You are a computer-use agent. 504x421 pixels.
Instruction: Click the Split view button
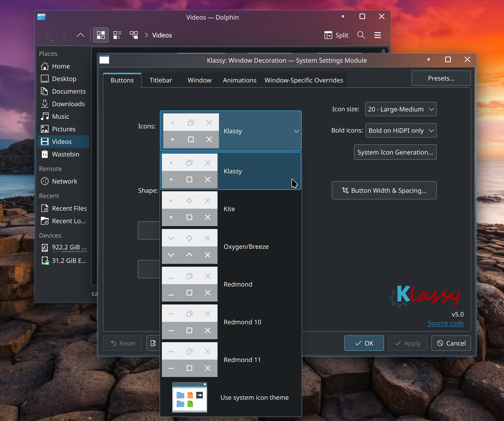click(x=336, y=35)
